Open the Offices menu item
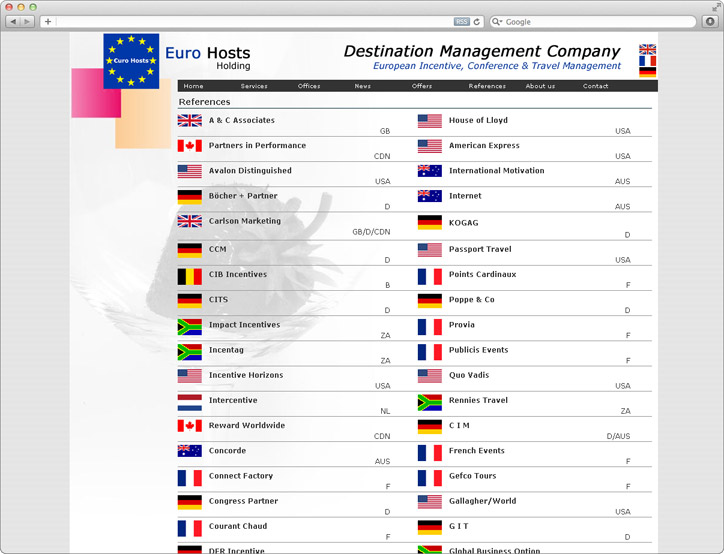The image size is (724, 554). 309,86
